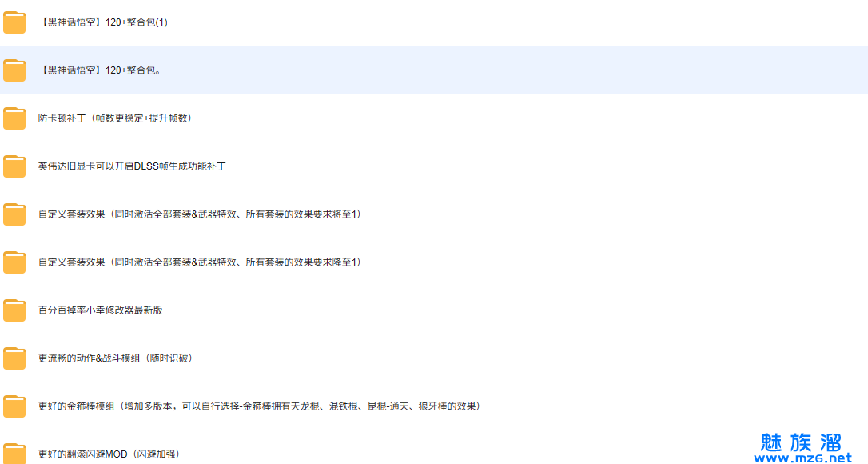This screenshot has height=464, width=868.
Task: Click folder icon beside 更好的金箍棒模组
Action: point(14,406)
